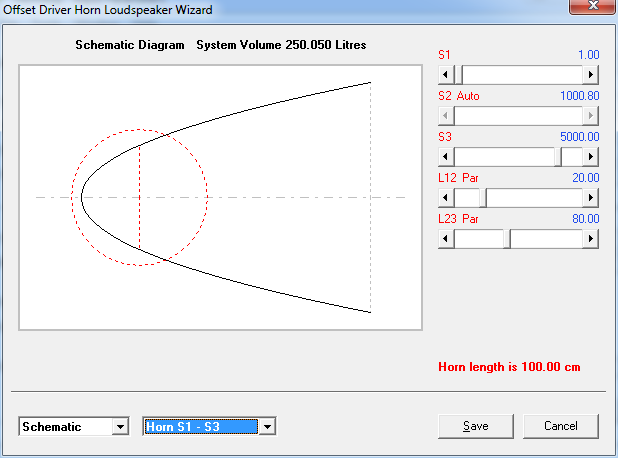Click the L12 Par slider left arrow
Image resolution: width=618 pixels, height=458 pixels.
(x=446, y=197)
